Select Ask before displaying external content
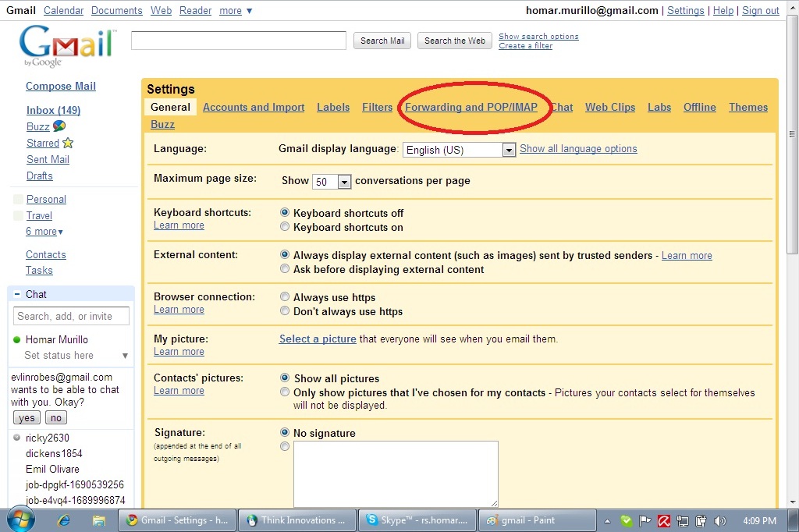 pyautogui.click(x=285, y=268)
